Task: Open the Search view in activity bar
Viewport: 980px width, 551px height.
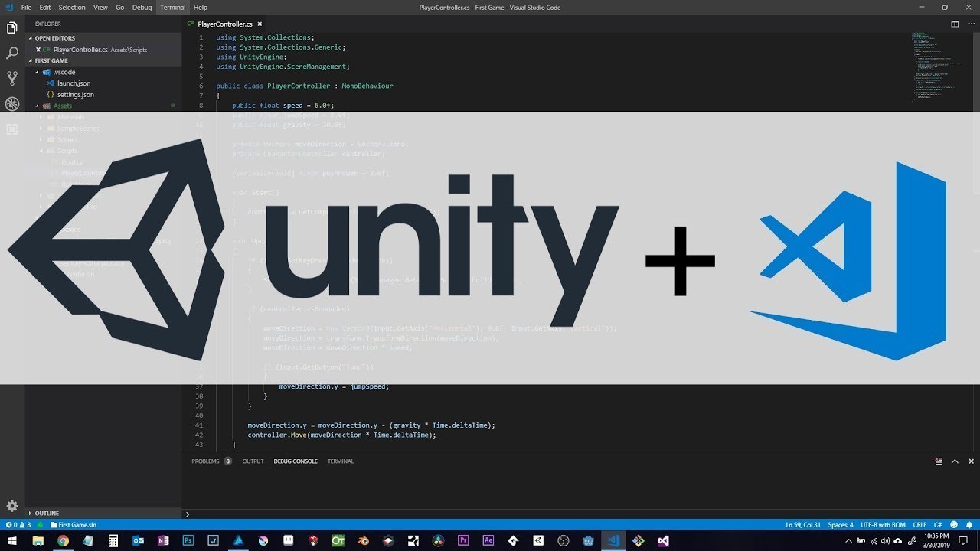Action: tap(12, 54)
